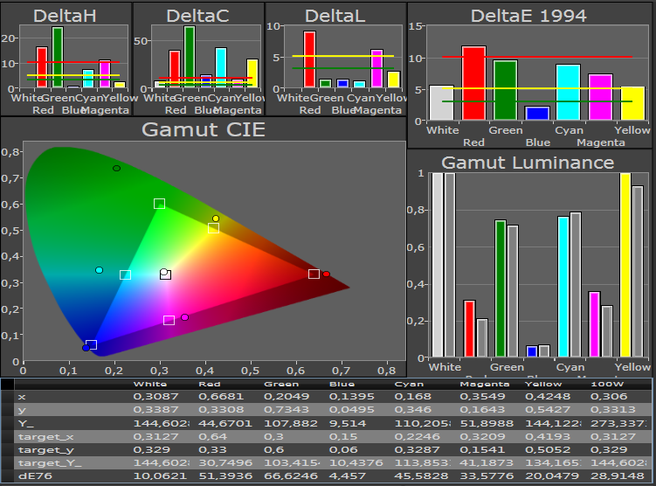Select the measured cyan circle on Gamut CIE
The image size is (656, 486).
pos(99,270)
